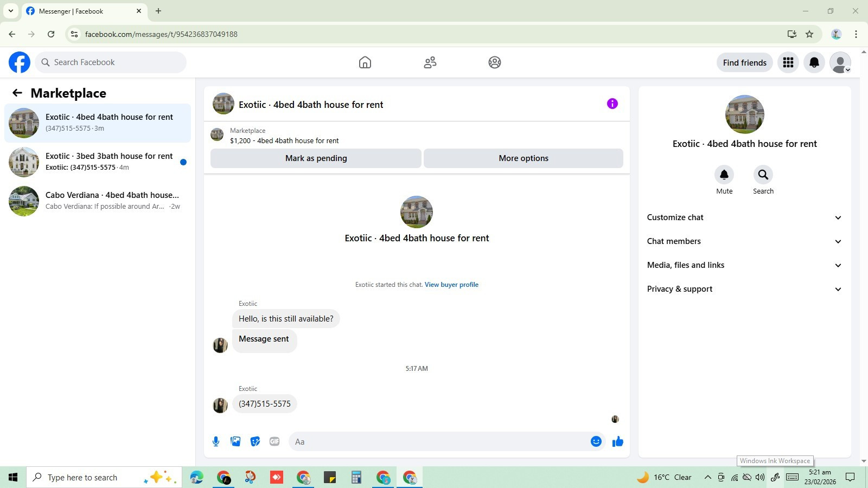Expand the Privacy & support section
Viewport: 868px width, 488px height.
point(745,289)
